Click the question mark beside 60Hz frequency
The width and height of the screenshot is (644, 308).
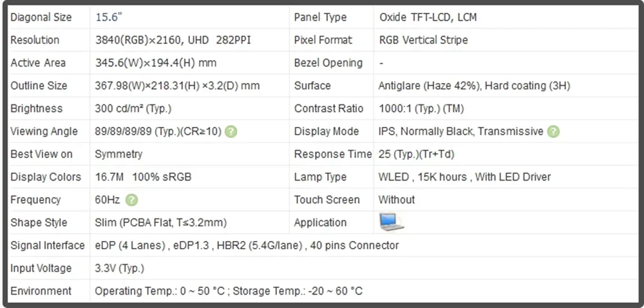131,200
